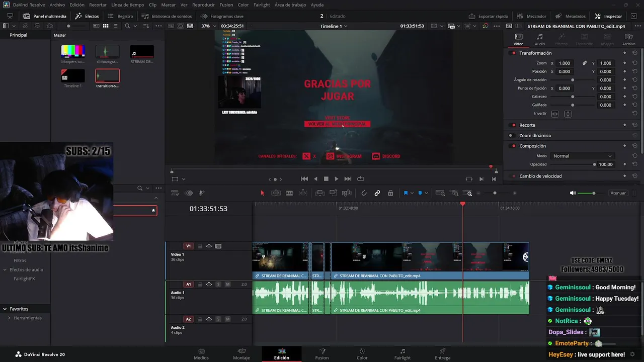Click the Zoom X value field
644x362 pixels.
[x=565, y=63]
